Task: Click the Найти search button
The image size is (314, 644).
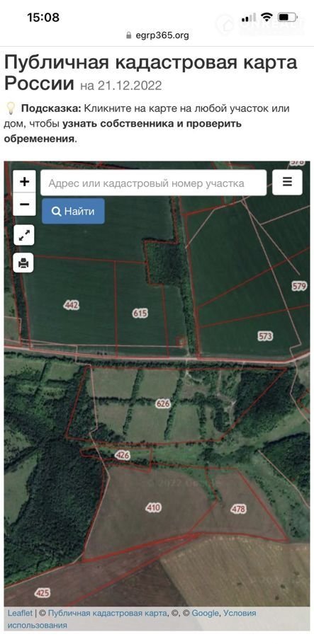Action: click(73, 212)
